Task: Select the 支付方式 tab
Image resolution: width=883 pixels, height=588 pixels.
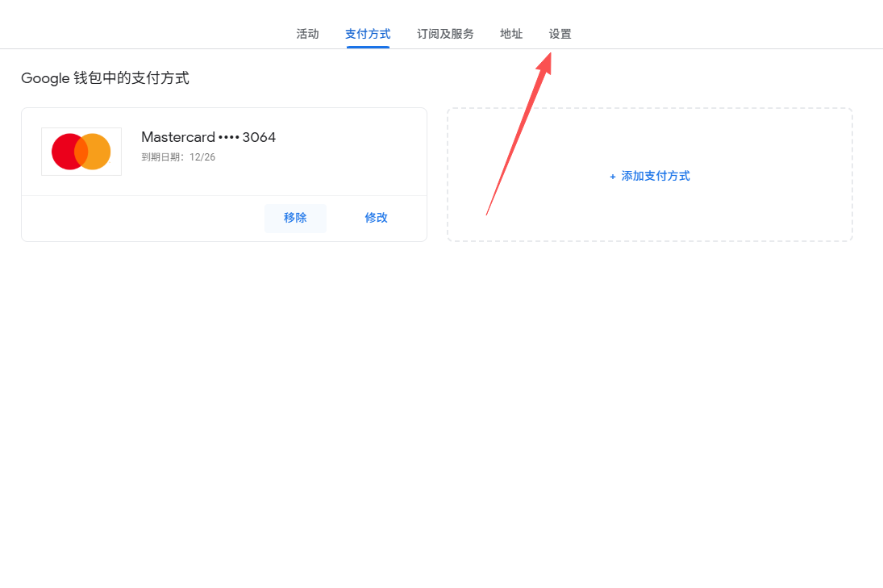Action: tap(368, 34)
